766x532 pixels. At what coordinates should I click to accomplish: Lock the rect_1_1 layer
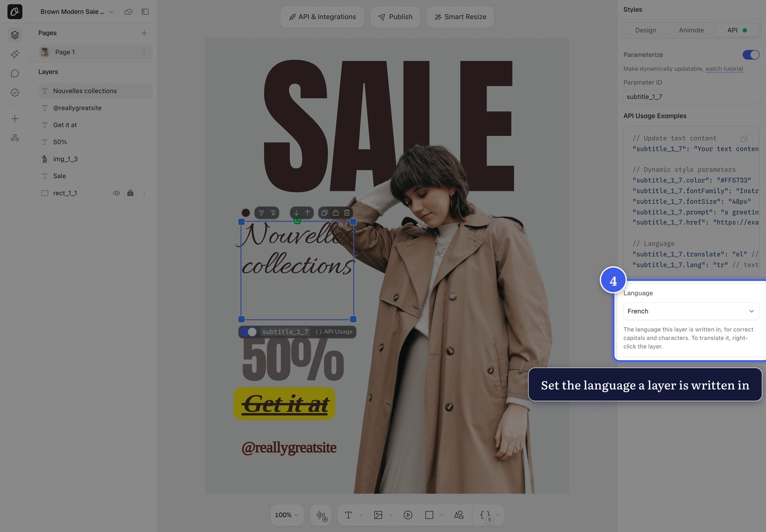click(x=130, y=193)
